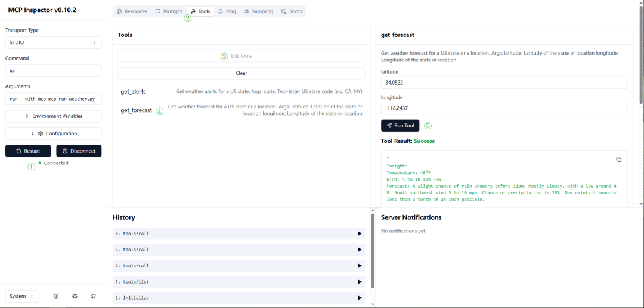Click the 3. tools/list history row text
Viewport: 644px width, 308px height.
pos(132,282)
